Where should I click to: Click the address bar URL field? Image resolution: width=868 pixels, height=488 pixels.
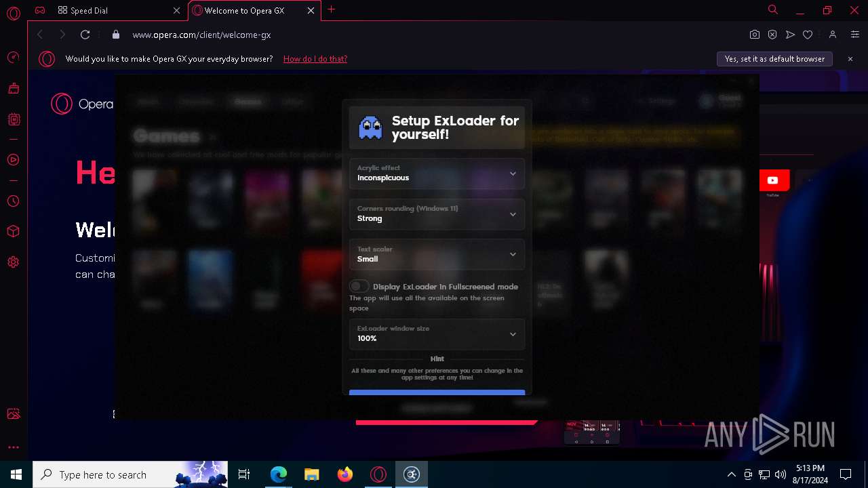coord(434,35)
